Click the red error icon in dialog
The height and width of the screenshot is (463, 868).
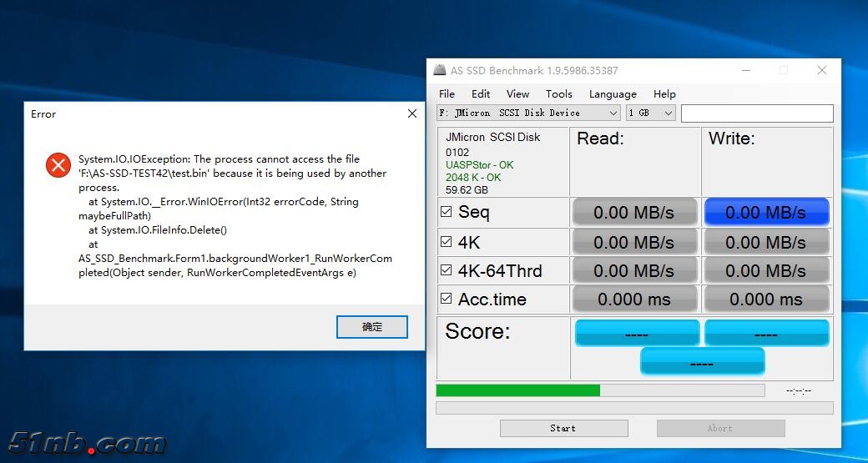58,165
